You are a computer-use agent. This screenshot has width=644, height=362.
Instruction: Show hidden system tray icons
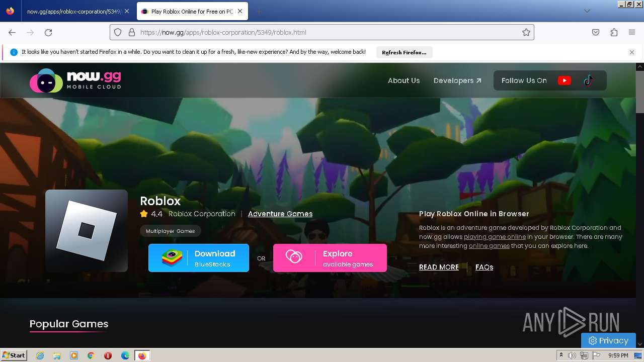click(561, 355)
